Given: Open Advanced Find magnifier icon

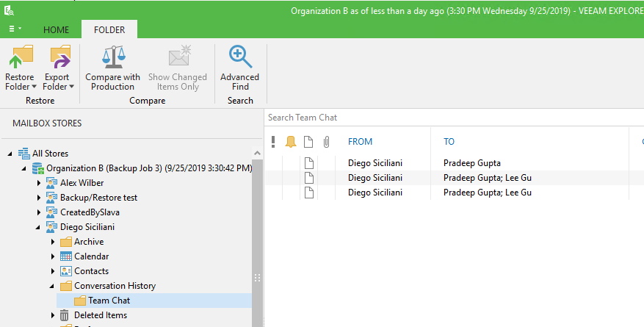Looking at the screenshot, I should pos(240,57).
